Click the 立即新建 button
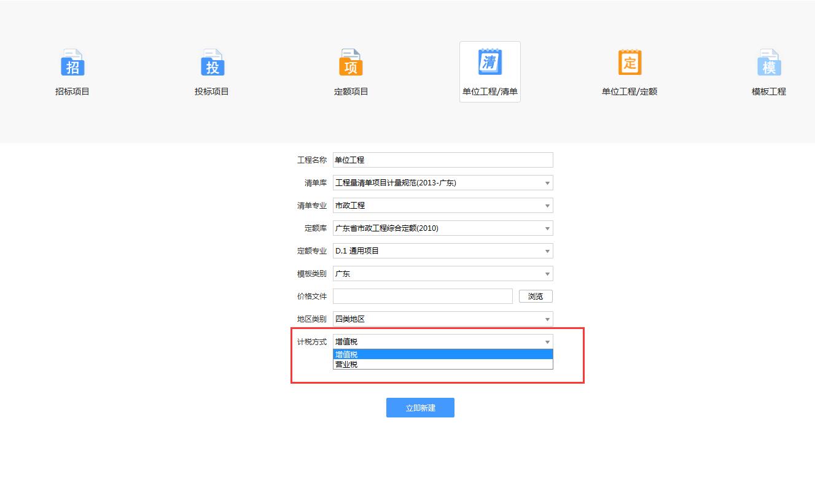 [x=420, y=408]
